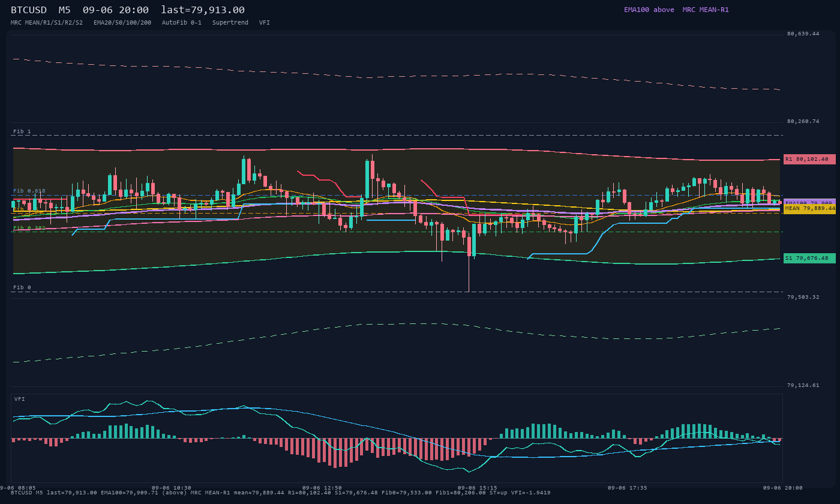840x504 pixels.
Task: Click 'MRC MEAN/R1/S1/R2/S2' in the indicator legend
Action: (x=47, y=22)
